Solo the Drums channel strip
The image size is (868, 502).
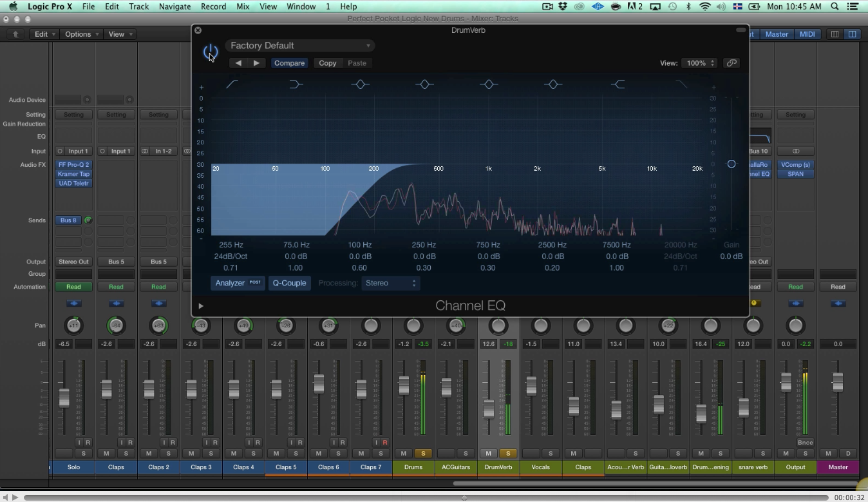pyautogui.click(x=423, y=454)
